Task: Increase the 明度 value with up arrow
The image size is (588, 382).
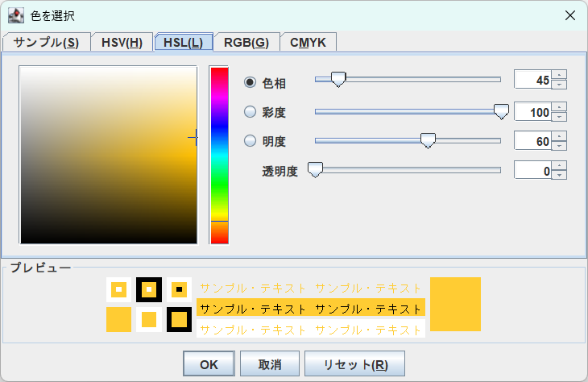Action: (x=559, y=136)
